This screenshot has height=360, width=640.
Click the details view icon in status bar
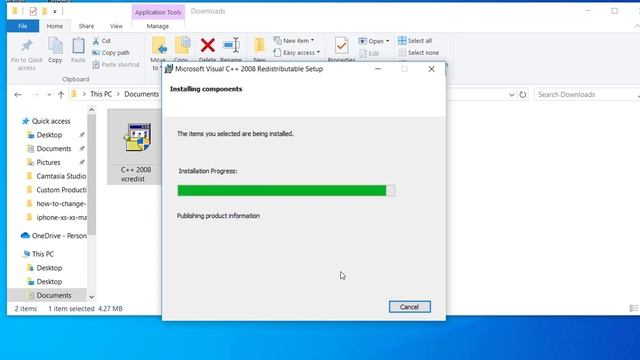(x=633, y=309)
